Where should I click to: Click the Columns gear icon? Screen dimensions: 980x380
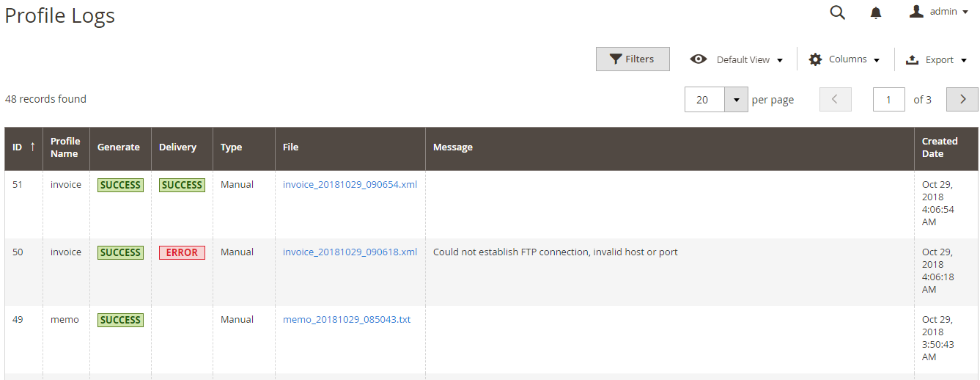[815, 59]
